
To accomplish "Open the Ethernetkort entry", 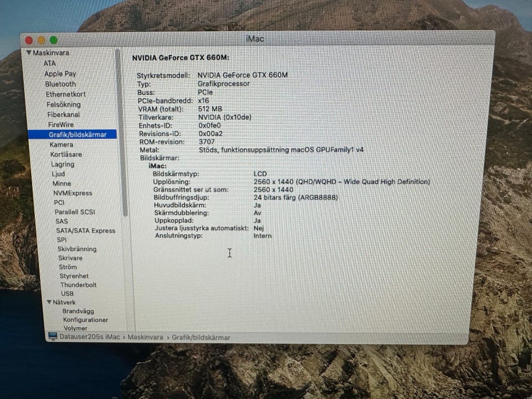I will (x=66, y=94).
